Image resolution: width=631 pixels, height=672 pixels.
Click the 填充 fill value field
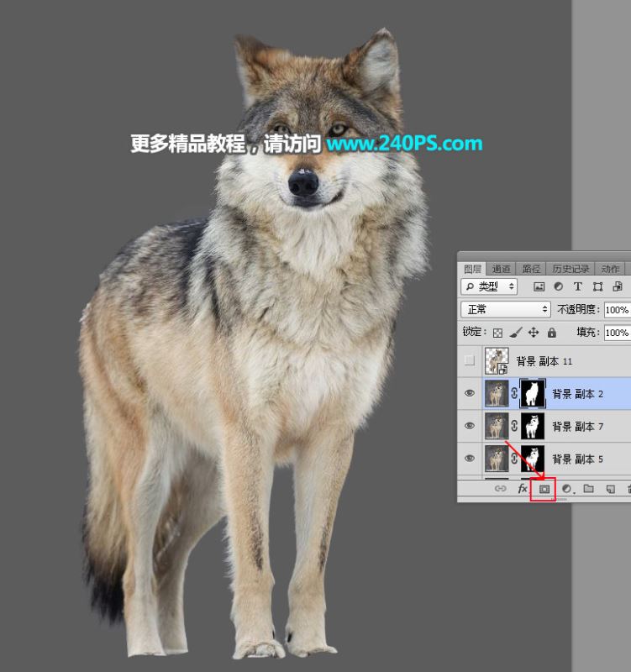618,333
